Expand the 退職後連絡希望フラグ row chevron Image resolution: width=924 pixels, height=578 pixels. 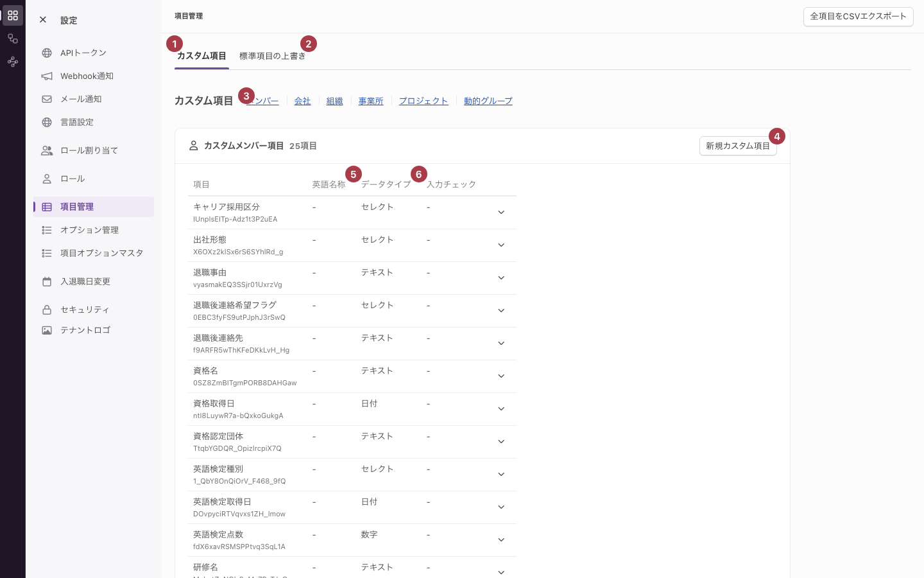click(501, 311)
